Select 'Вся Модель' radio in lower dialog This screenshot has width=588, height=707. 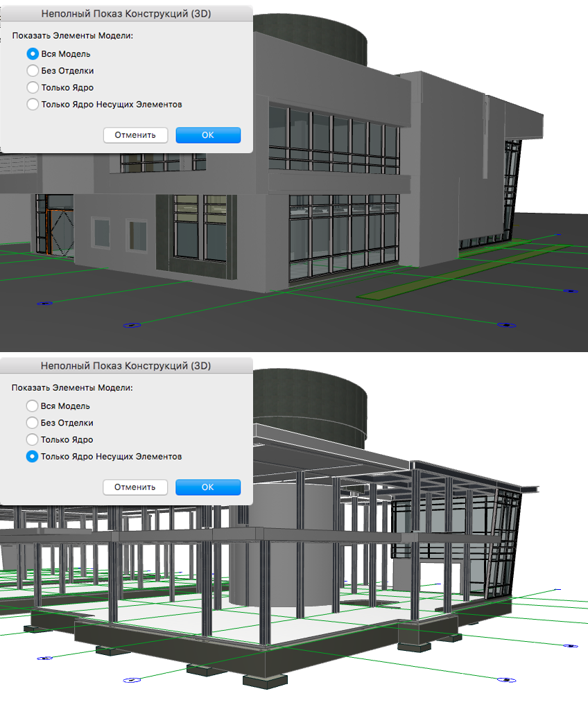tap(33, 406)
